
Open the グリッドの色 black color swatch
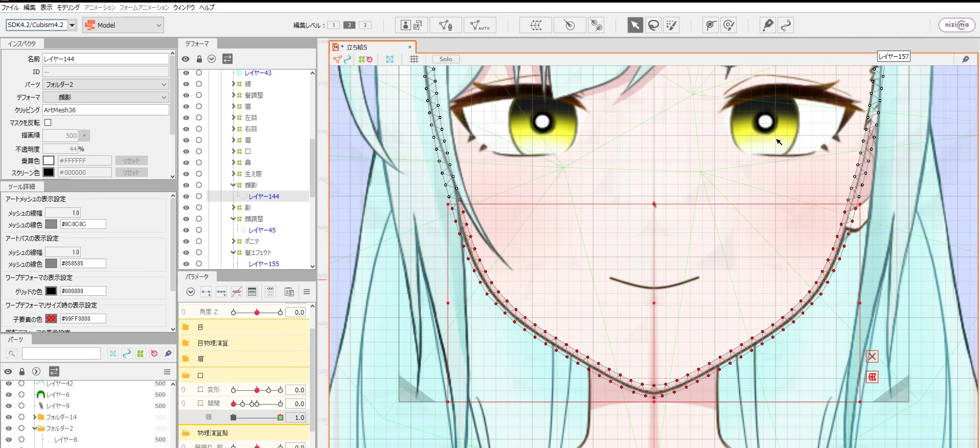coord(51,291)
